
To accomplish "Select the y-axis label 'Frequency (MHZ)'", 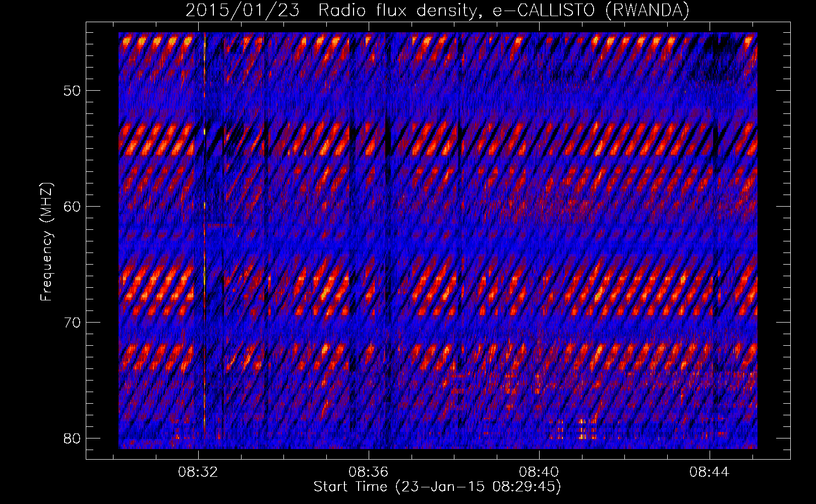I will coord(46,242).
